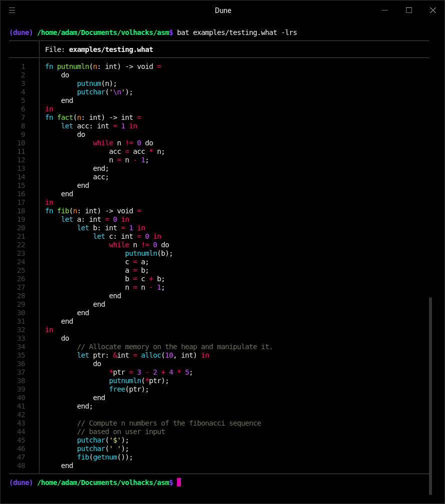445x504 pixels.
Task: Click 'fib(getnum());' on line 47
Action: click(x=105, y=457)
